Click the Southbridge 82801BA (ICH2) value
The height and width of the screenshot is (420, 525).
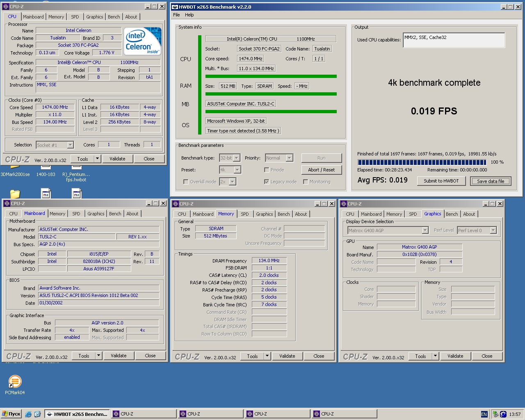coord(99,261)
